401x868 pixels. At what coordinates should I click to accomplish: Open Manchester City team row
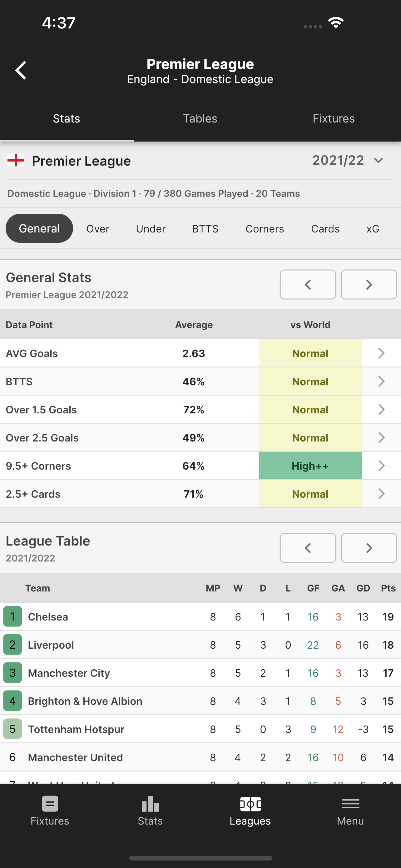click(69, 673)
